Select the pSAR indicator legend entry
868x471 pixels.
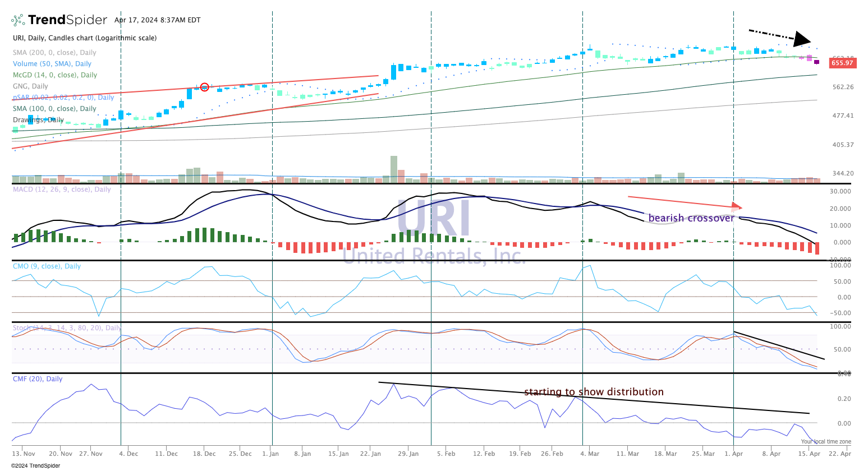[x=63, y=98]
